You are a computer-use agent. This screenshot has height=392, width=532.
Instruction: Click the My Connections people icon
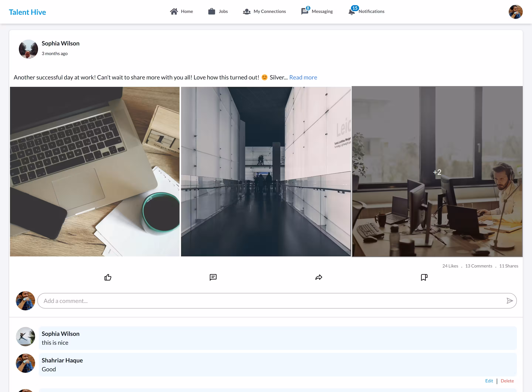pyautogui.click(x=247, y=11)
